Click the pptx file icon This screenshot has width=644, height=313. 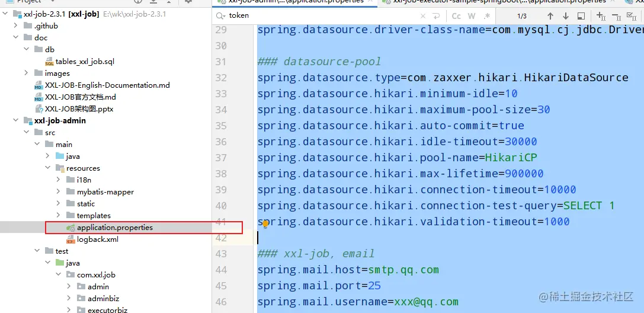[40, 109]
